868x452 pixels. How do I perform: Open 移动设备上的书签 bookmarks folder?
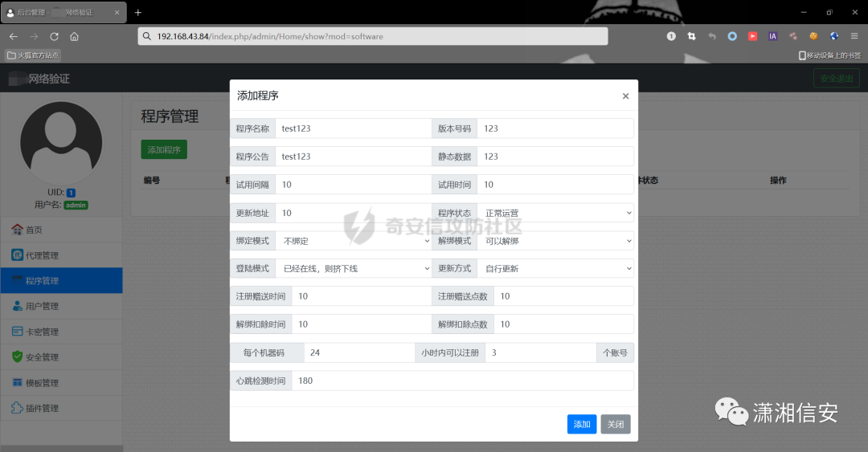point(829,55)
